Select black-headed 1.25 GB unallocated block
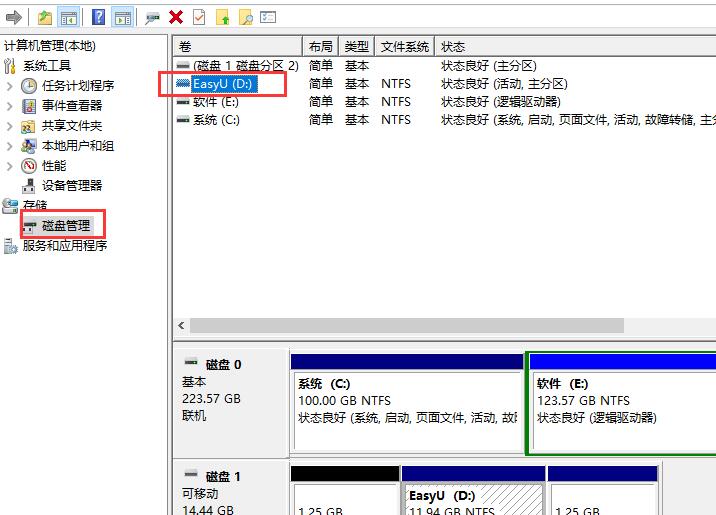716x515 pixels. 345,490
